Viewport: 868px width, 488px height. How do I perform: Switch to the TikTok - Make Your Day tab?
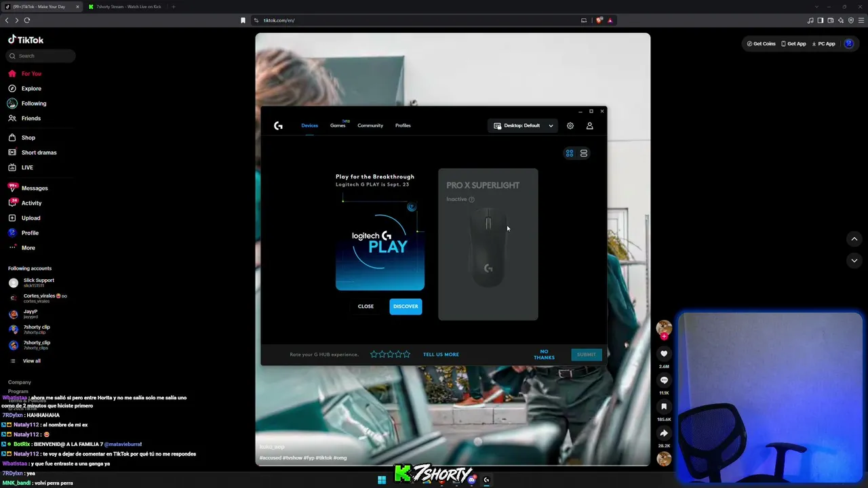pyautogui.click(x=42, y=7)
